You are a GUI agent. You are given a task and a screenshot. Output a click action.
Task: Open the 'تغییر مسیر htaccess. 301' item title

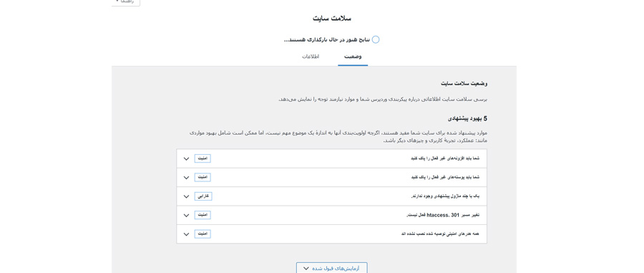[x=443, y=216]
